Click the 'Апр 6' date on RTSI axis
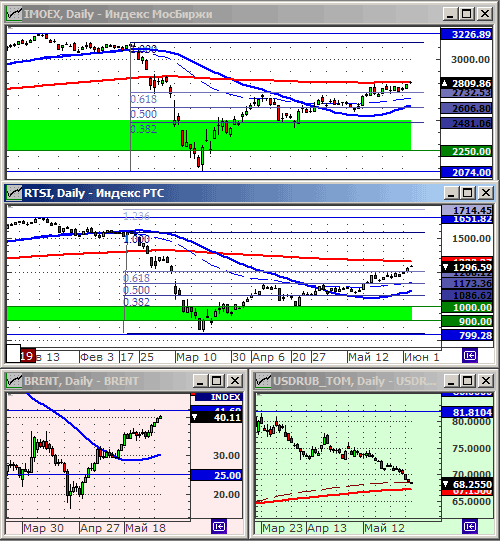The width and height of the screenshot is (500, 541). 268,357
